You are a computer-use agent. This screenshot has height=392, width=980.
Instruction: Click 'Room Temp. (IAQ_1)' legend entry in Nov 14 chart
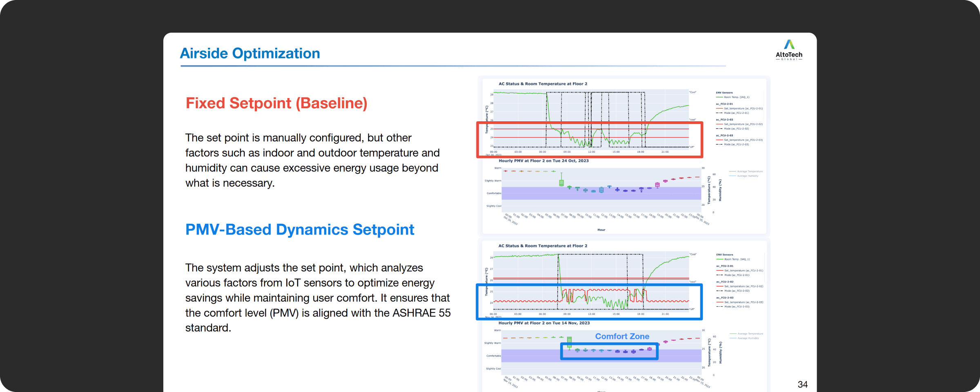pos(733,259)
